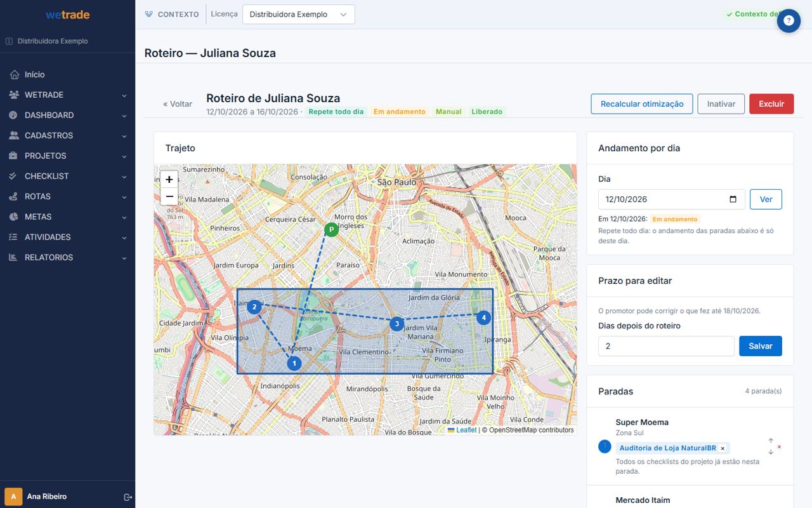Save the edit deadline with Salvar

coord(761,346)
